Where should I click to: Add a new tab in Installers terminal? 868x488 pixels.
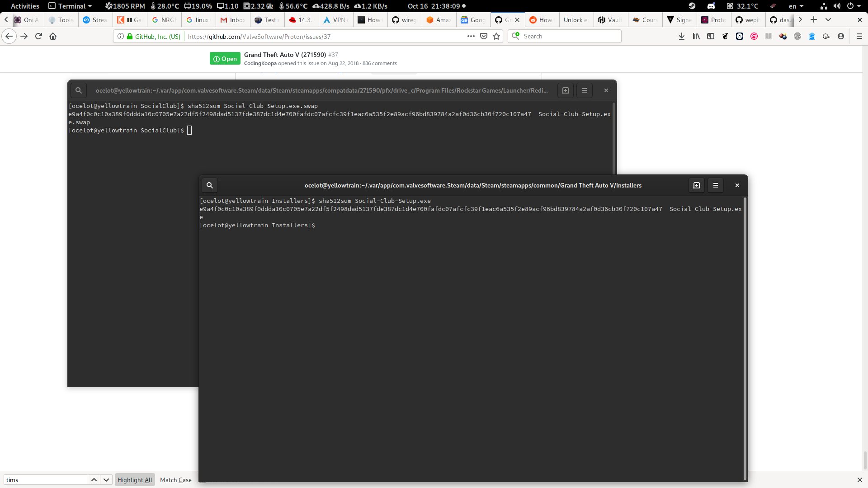click(x=697, y=185)
